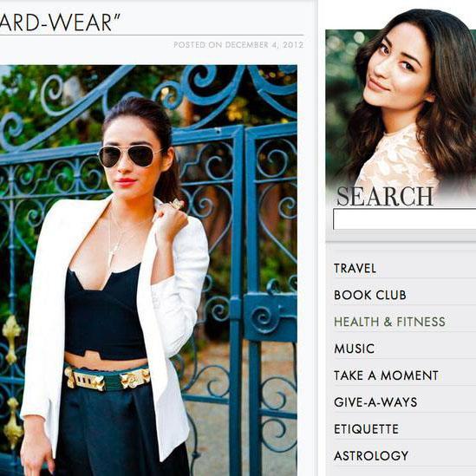The width and height of the screenshot is (476, 476).
Task: Click the gold buckle belt in the photo
Action: tap(107, 378)
